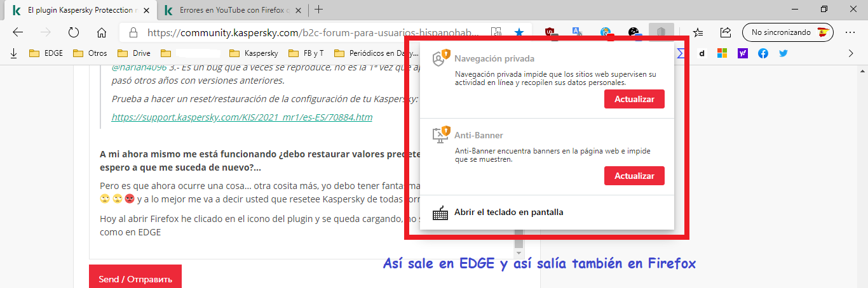
Task: Open the Kaspersky bookmarks folder
Action: [254, 53]
